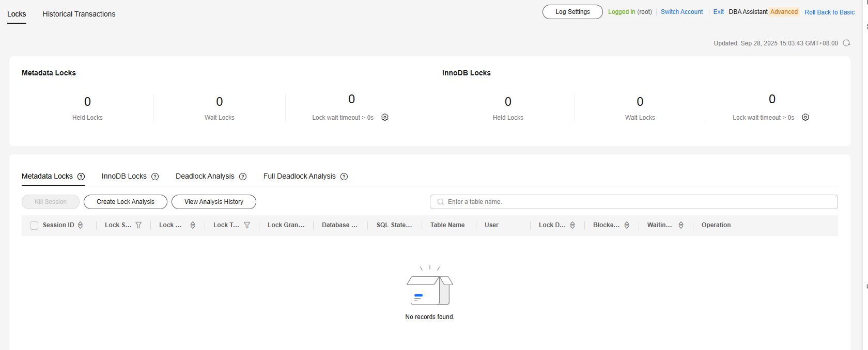
Task: Click help icon next to Metadata Locks tab
Action: (x=81, y=177)
